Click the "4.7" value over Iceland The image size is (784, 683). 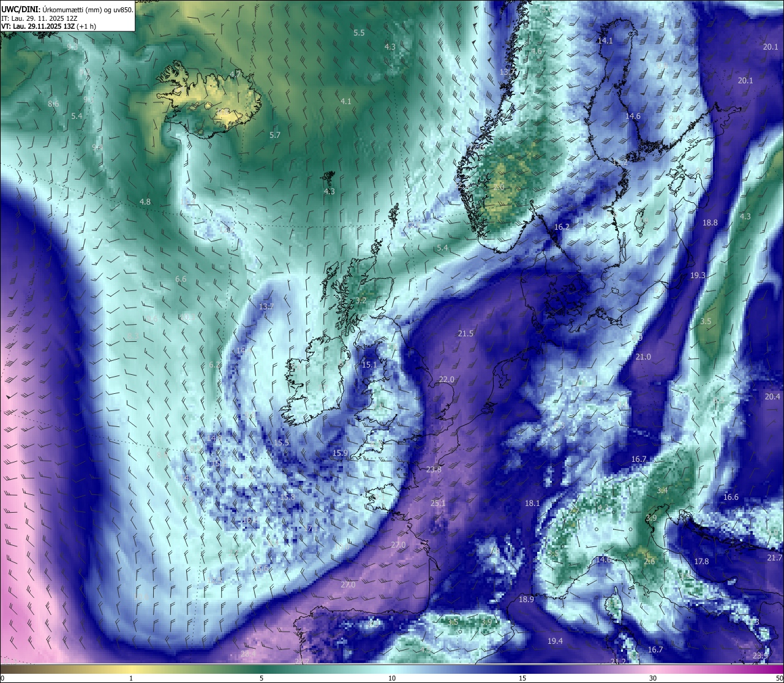click(x=235, y=74)
